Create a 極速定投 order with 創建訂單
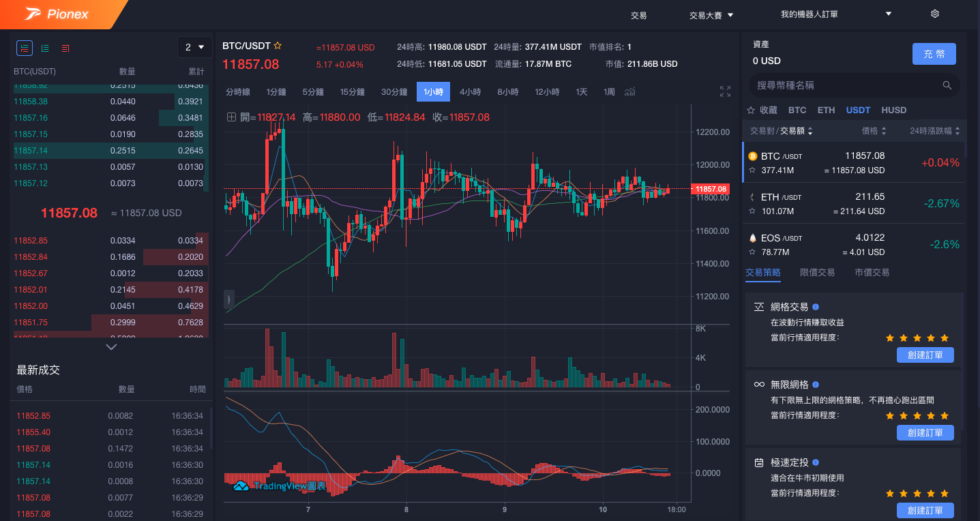The width and height of the screenshot is (980, 521). coord(925,510)
